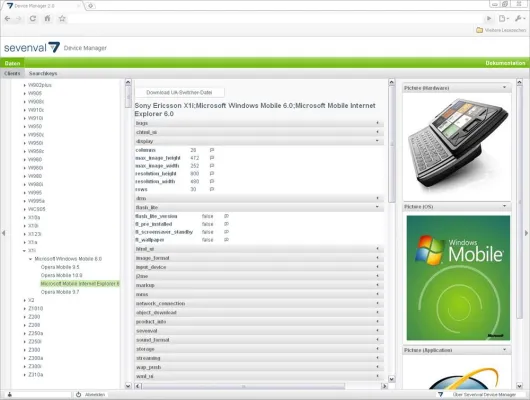Image resolution: width=530 pixels, height=400 pixels.
Task: Click the flag icon next to max_image_width
Action: (212, 166)
